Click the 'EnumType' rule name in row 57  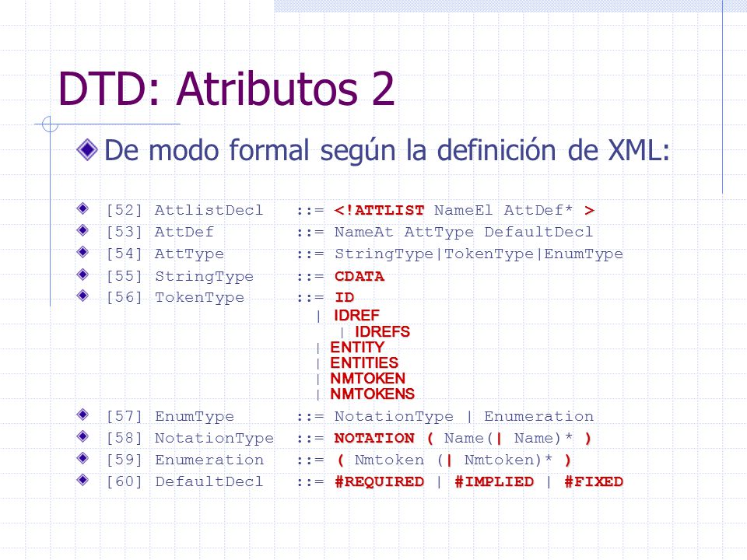[x=195, y=416]
